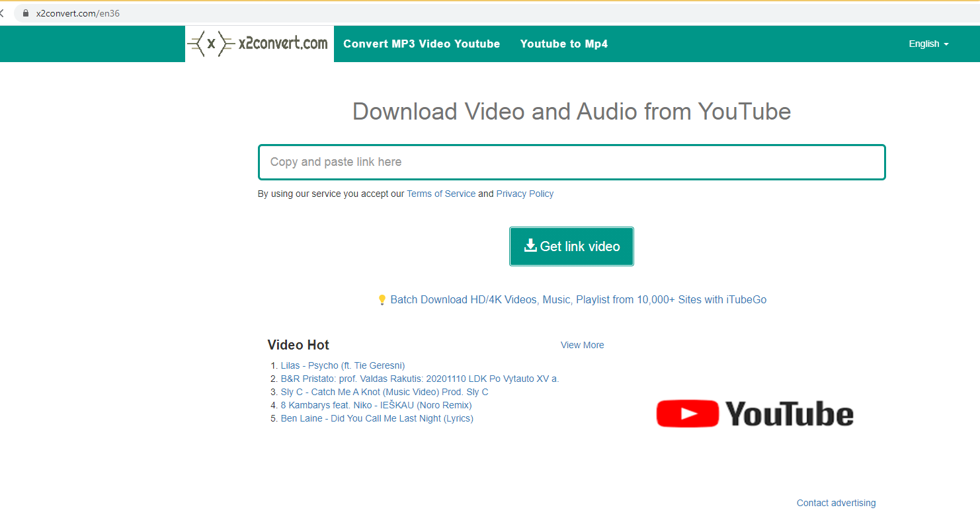This screenshot has width=980, height=520.
Task: Click View More for hot videos
Action: click(582, 345)
